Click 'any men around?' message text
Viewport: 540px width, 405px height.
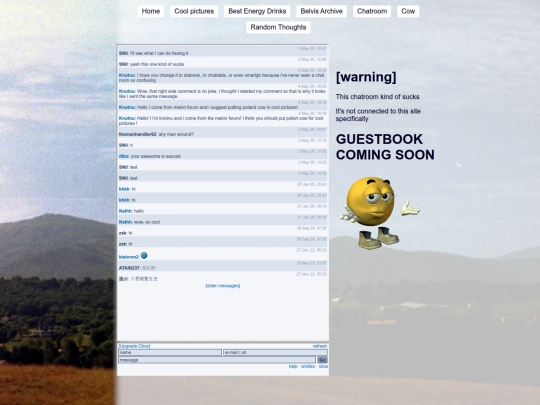coord(176,134)
